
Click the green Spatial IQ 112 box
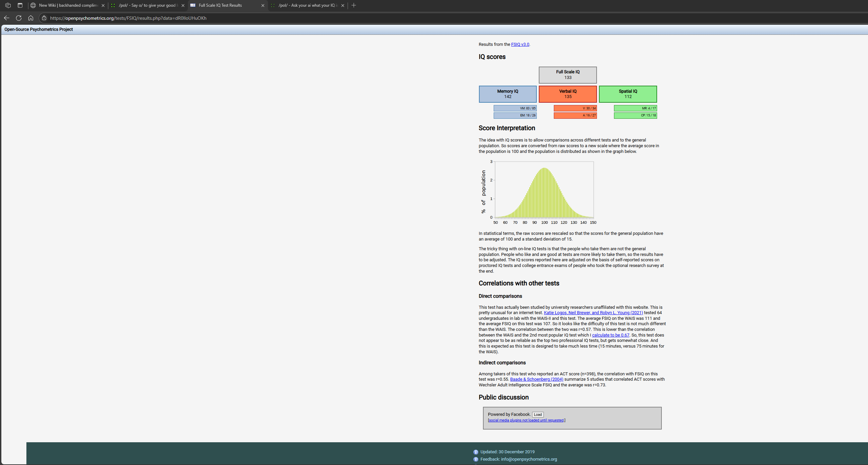[x=628, y=94]
